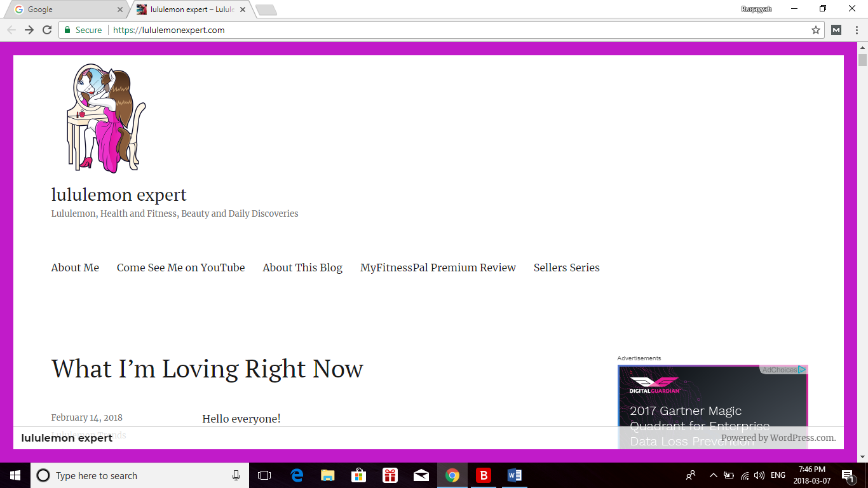Open the lululemon expert site title
This screenshot has height=488, width=868.
[119, 194]
